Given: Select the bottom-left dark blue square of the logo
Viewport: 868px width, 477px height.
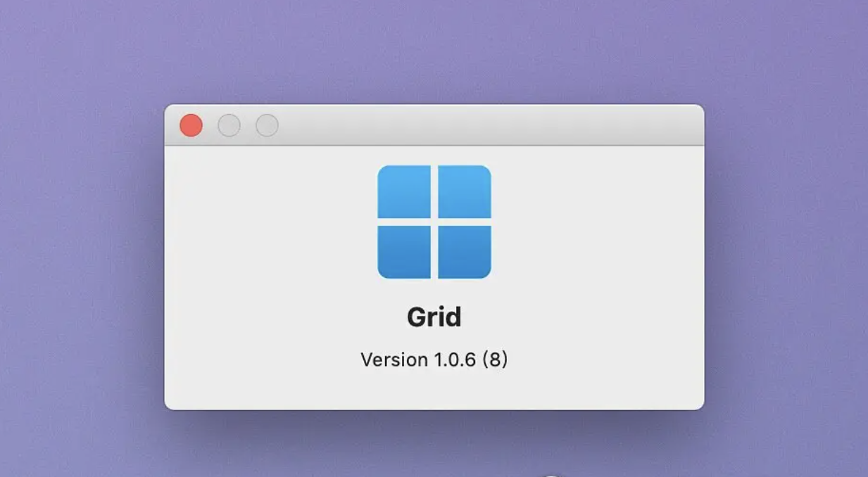Looking at the screenshot, I should pyautogui.click(x=405, y=250).
